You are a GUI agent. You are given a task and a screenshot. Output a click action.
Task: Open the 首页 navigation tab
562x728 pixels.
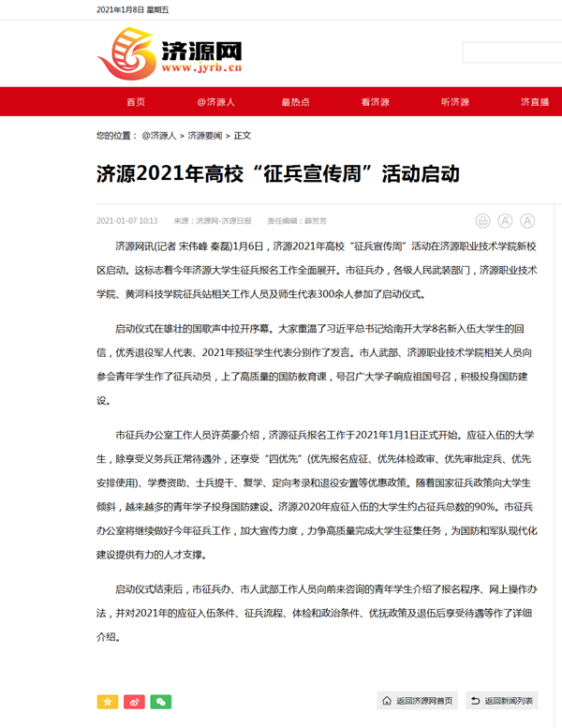point(136,102)
